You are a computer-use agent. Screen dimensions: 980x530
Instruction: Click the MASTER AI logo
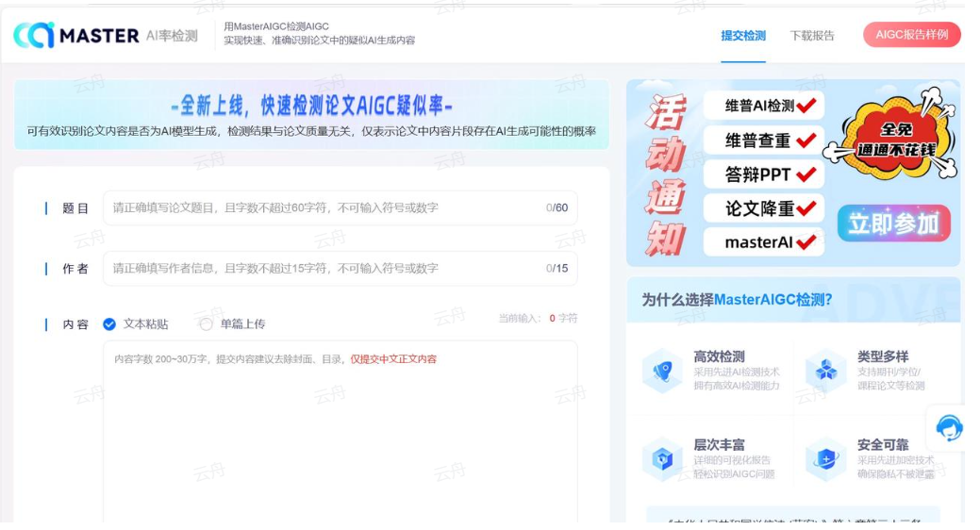point(76,36)
